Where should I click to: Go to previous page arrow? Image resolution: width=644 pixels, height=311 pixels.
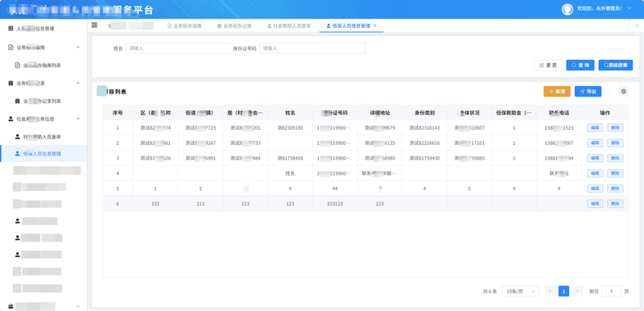click(x=551, y=292)
